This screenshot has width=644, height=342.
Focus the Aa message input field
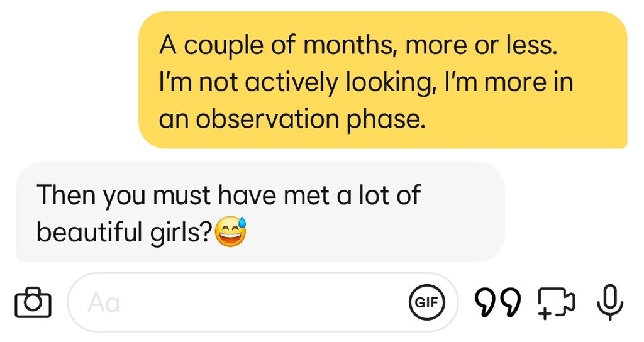(239, 302)
